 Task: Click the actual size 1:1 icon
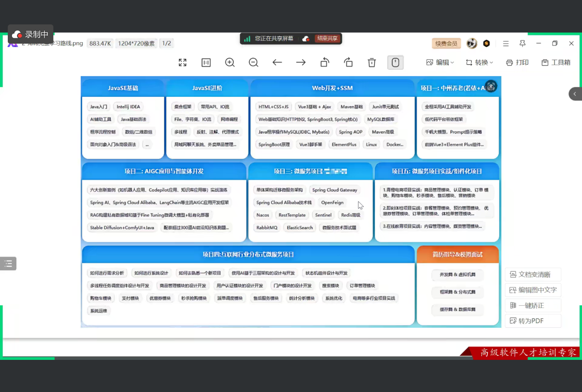[x=206, y=62]
